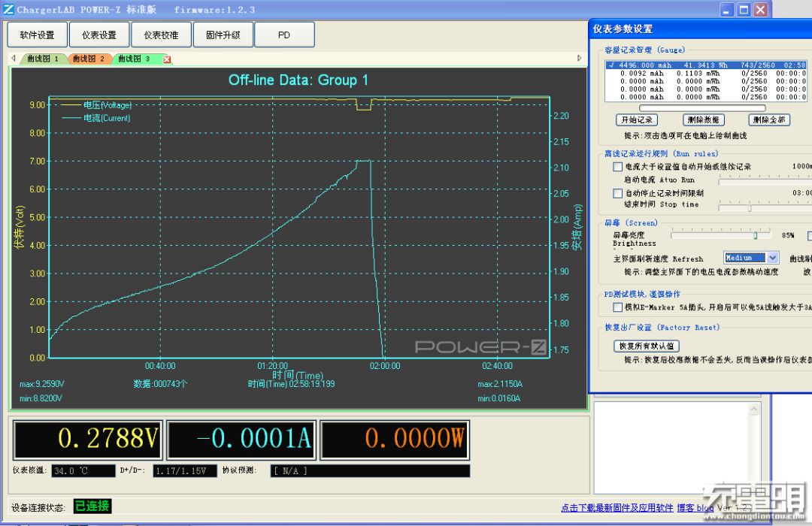Click the 0.0000W power display
This screenshot has height=526, width=812.
coord(395,440)
